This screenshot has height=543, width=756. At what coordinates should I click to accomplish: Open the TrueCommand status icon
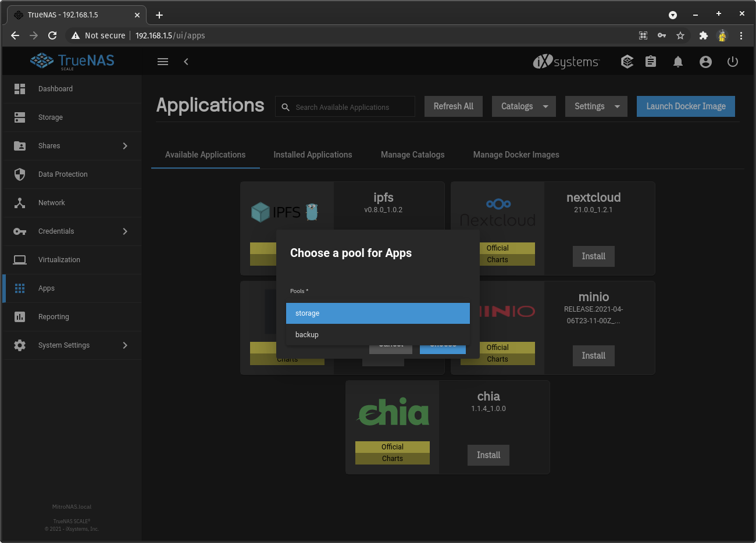[x=627, y=62]
